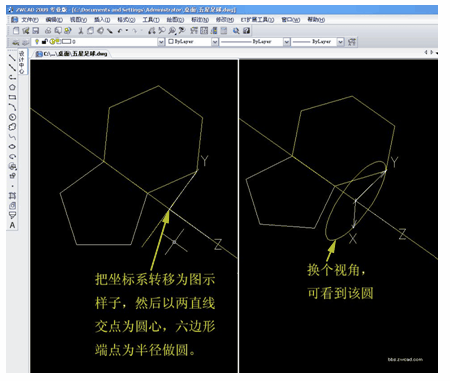The image size is (450, 381).
Task: Select the Arc tool
Action: [x=12, y=107]
